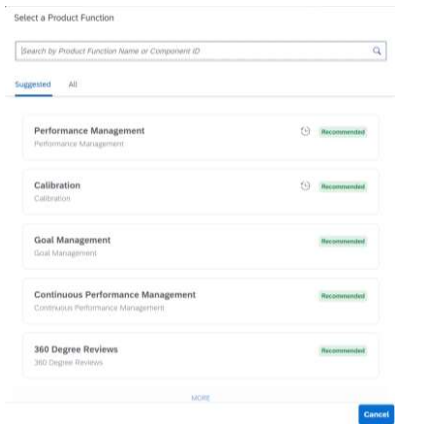Click the 360 Degree Reviews subtitle text
The image size is (437, 443).
pos(68,363)
